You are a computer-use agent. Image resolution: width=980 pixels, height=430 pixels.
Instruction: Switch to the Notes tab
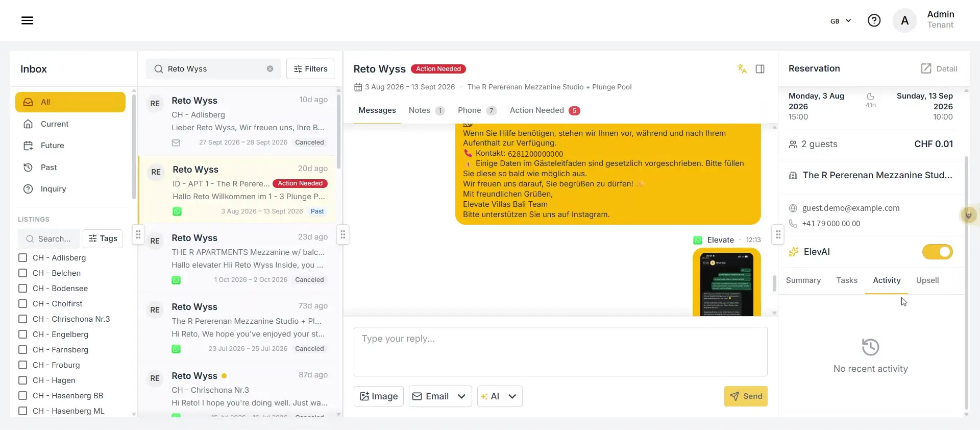click(x=426, y=110)
